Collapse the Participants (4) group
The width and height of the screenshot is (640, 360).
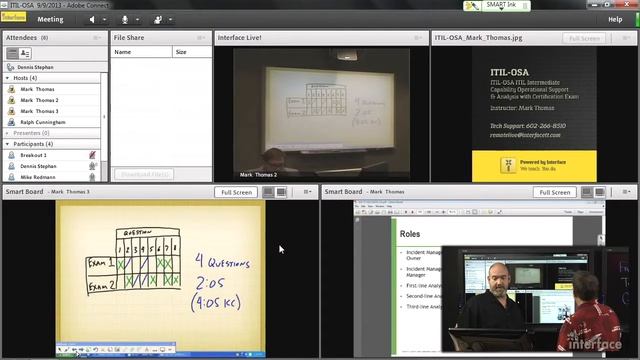[x=7, y=144]
